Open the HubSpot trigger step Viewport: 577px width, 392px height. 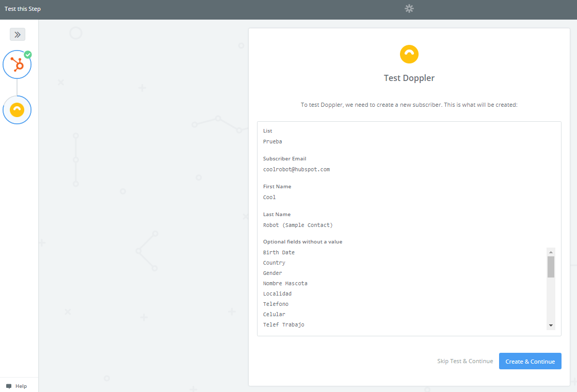[x=17, y=64]
